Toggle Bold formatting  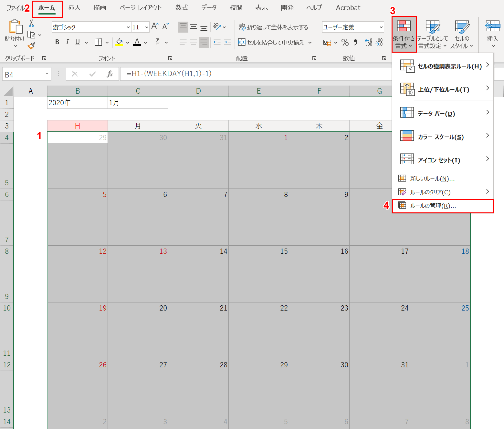coord(57,42)
